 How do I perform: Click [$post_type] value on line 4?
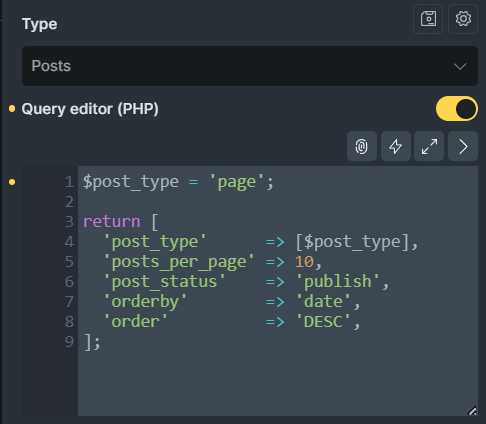[x=352, y=242]
